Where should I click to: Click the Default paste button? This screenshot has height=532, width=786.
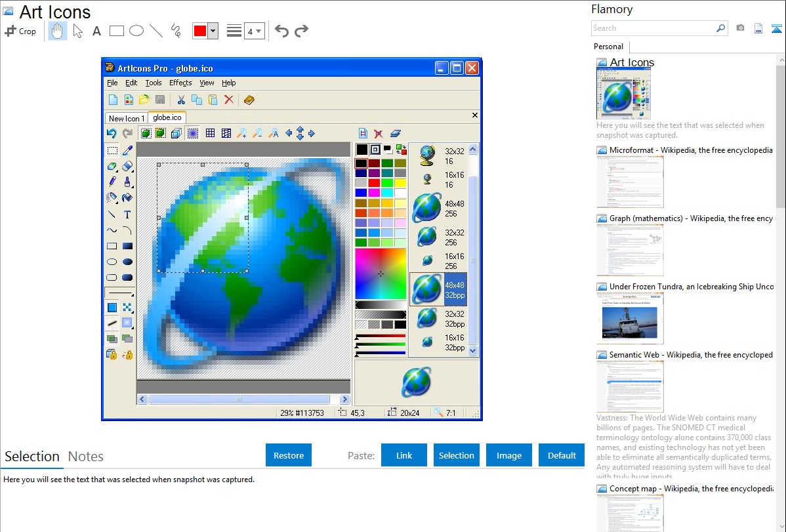[x=562, y=455]
